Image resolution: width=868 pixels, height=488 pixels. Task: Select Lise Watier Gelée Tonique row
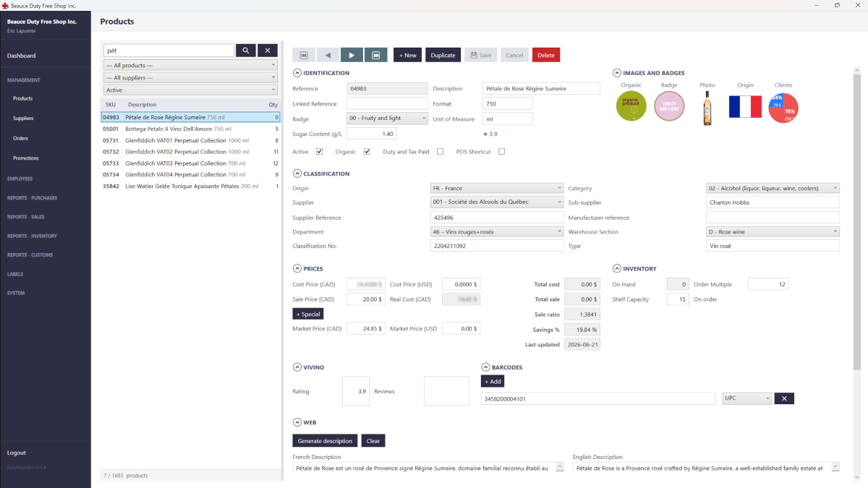[x=191, y=186]
